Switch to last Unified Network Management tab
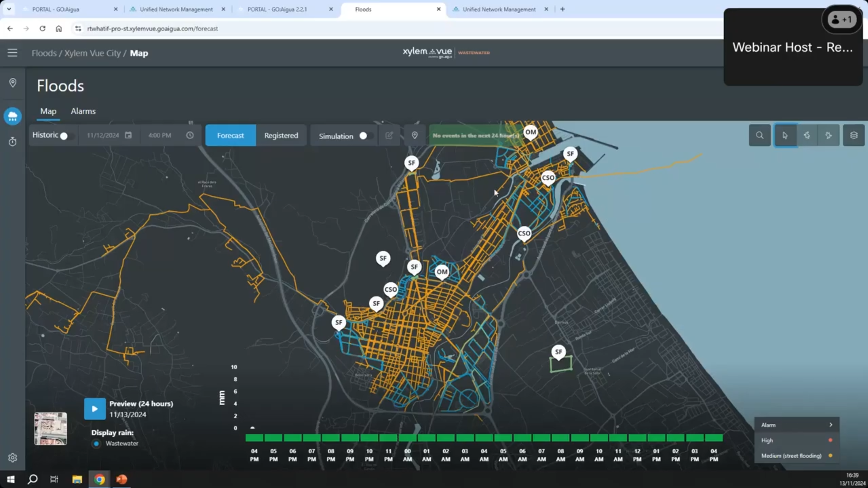The width and height of the screenshot is (868, 488). [499, 9]
